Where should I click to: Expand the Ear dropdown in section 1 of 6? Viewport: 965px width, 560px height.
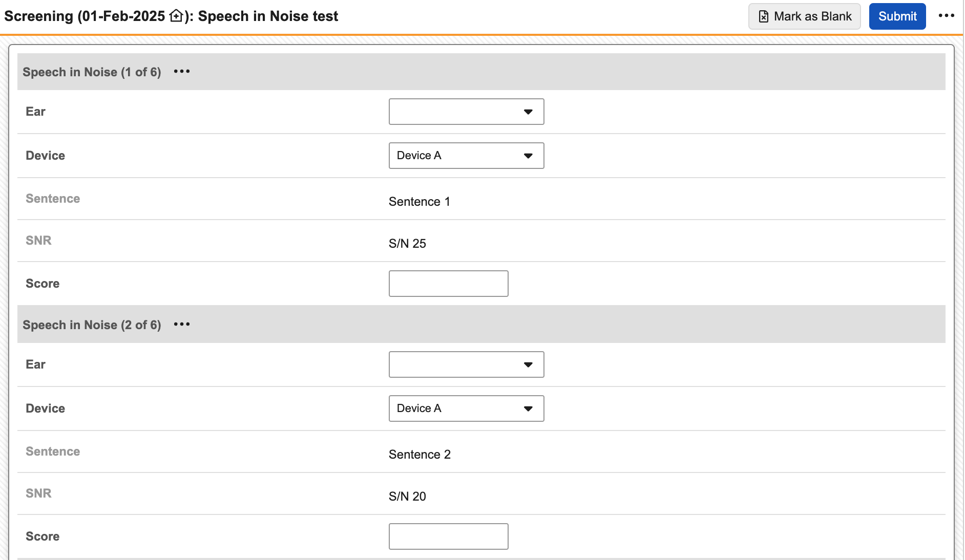(x=466, y=112)
